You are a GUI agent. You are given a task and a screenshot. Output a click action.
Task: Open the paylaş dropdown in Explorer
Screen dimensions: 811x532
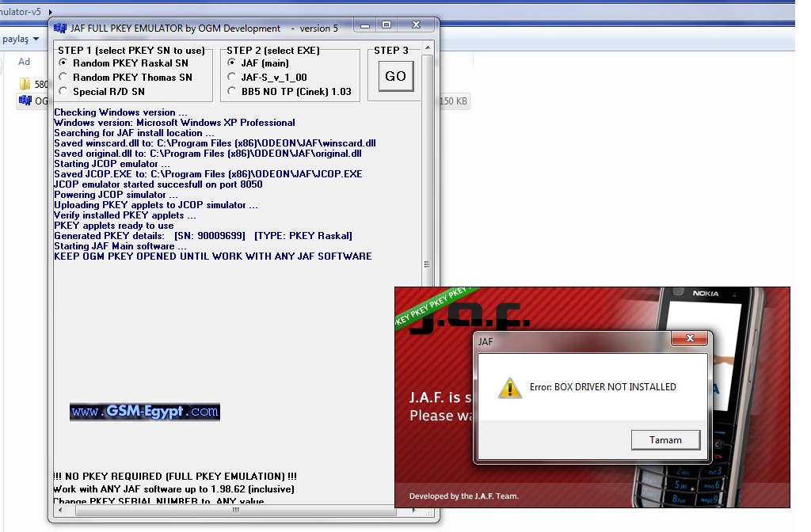pyautogui.click(x=21, y=39)
